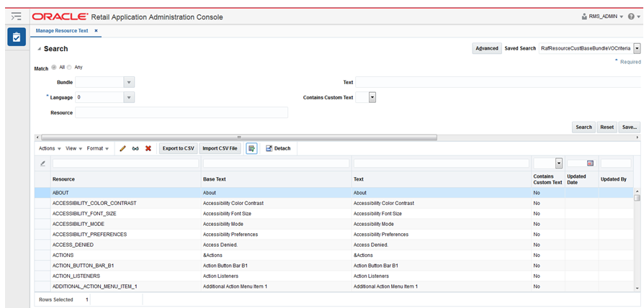Open the navigation menu hamburger icon

[16, 17]
